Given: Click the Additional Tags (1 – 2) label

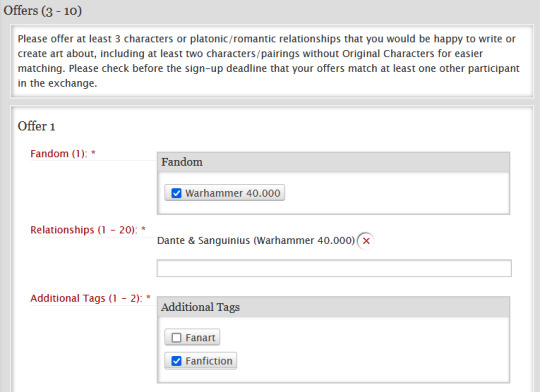Looking at the screenshot, I should point(86,298).
